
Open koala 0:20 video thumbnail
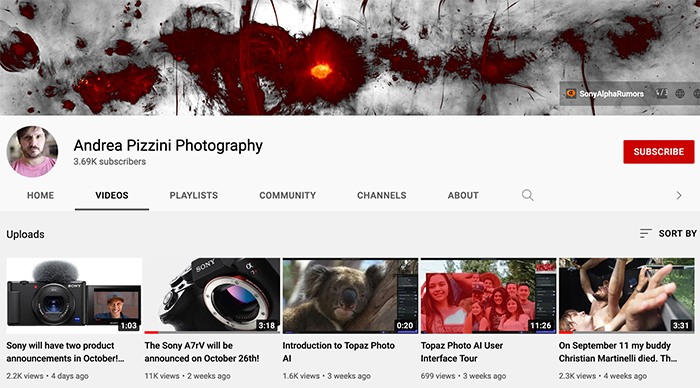[350, 296]
